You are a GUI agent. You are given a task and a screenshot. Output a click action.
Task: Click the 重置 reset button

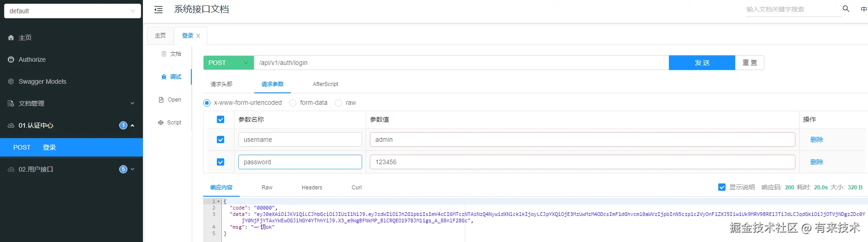749,63
